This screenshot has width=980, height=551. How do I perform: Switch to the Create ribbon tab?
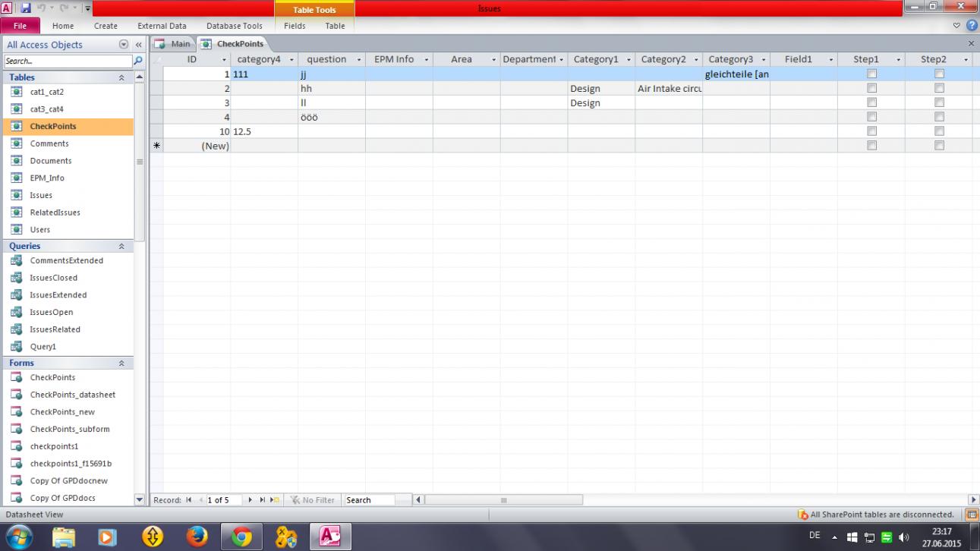click(106, 26)
